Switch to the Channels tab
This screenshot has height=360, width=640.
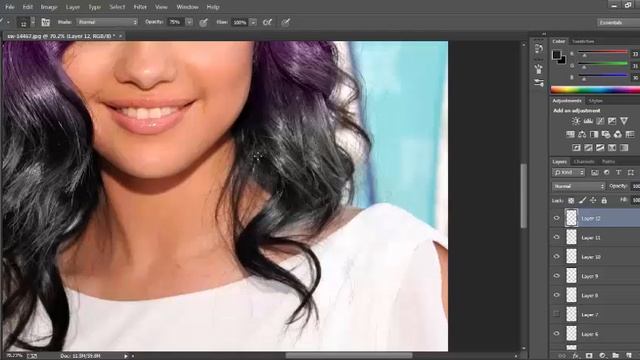pyautogui.click(x=584, y=162)
